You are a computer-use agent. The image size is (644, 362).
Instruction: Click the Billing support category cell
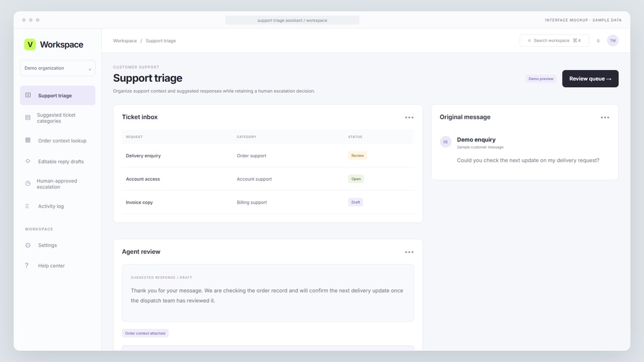[x=252, y=202]
